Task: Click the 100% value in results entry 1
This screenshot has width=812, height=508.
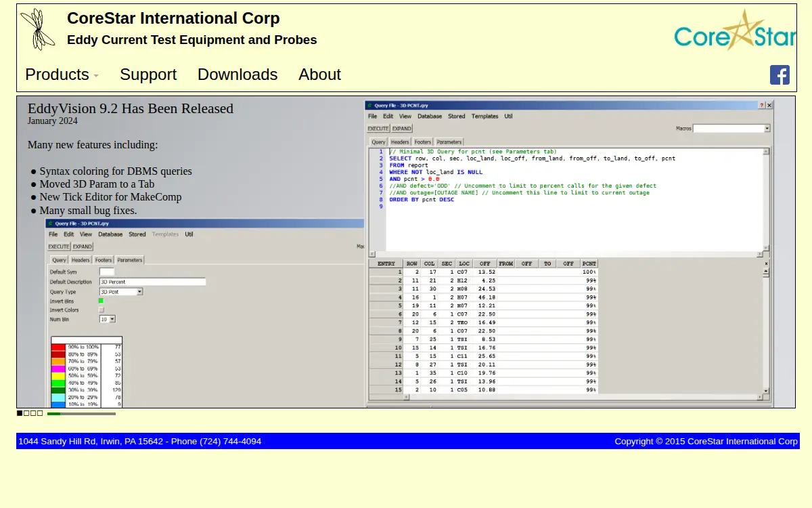Action: [589, 272]
